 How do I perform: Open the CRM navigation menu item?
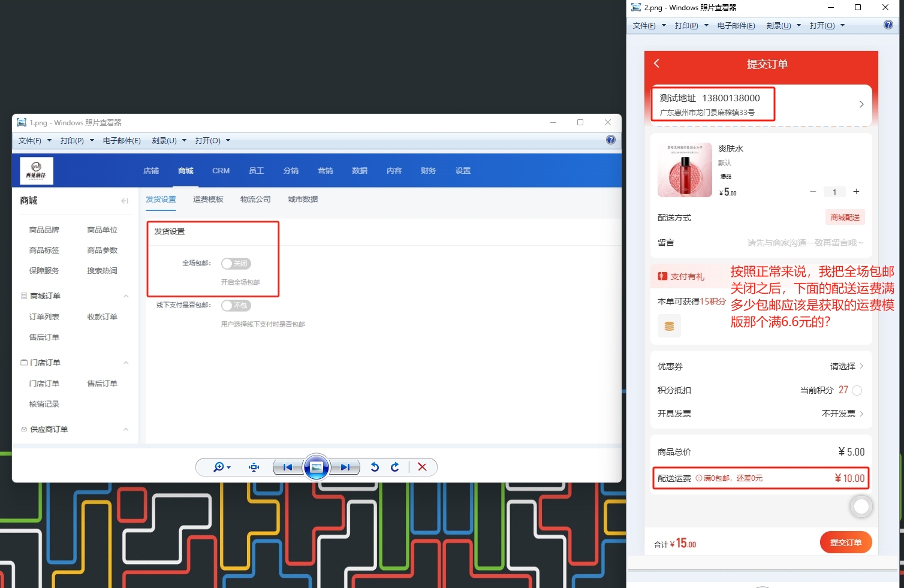pos(221,171)
